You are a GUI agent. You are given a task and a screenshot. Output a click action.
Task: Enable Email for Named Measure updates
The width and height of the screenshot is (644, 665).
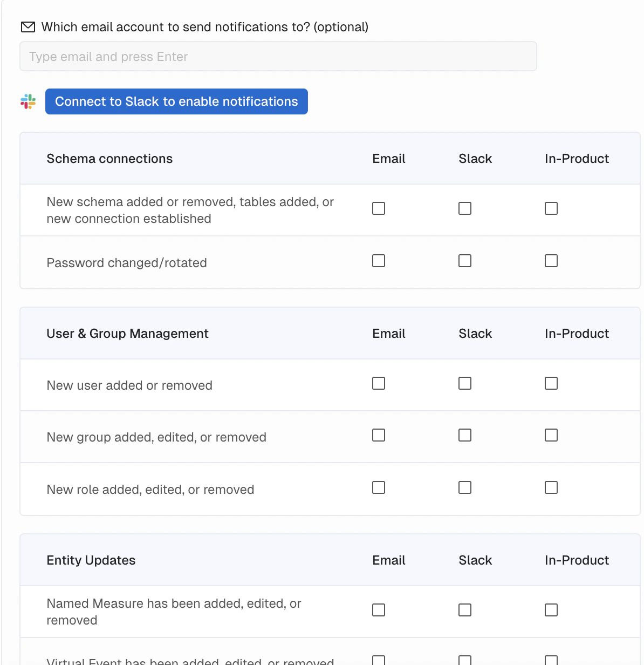[379, 610]
